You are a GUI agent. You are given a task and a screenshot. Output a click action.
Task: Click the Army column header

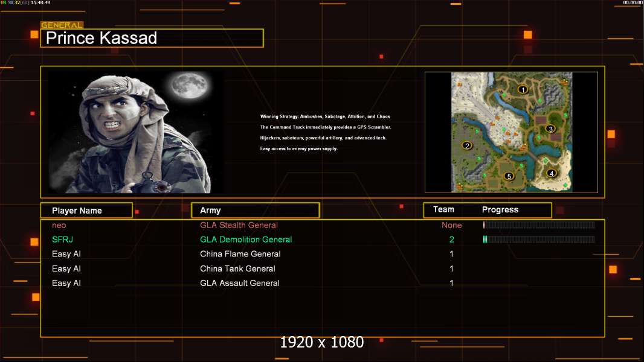pyautogui.click(x=256, y=211)
